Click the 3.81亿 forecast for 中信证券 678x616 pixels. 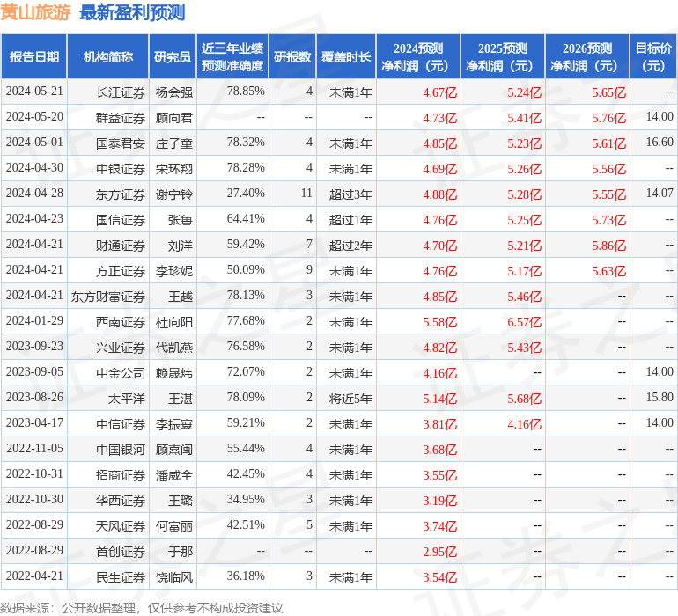pos(439,424)
